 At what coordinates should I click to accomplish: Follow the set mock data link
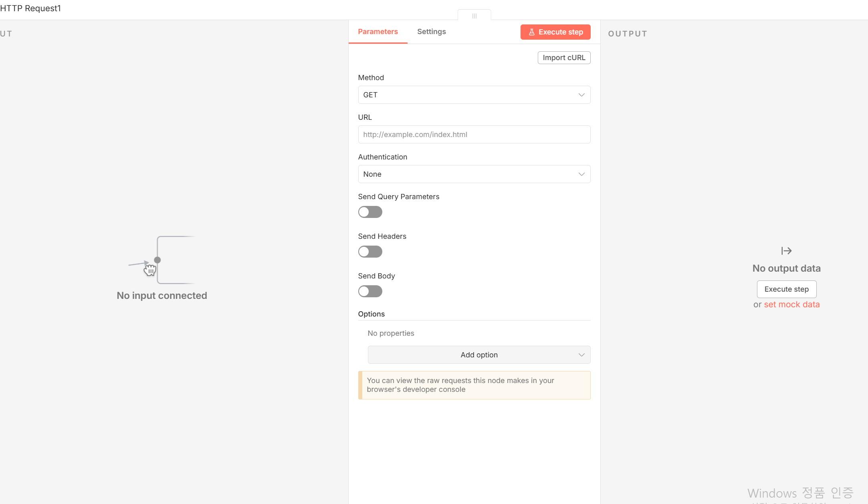point(791,304)
